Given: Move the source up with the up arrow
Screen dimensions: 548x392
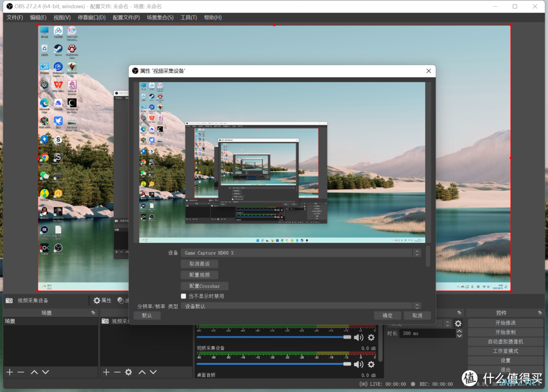Looking at the screenshot, I should pyautogui.click(x=142, y=372).
